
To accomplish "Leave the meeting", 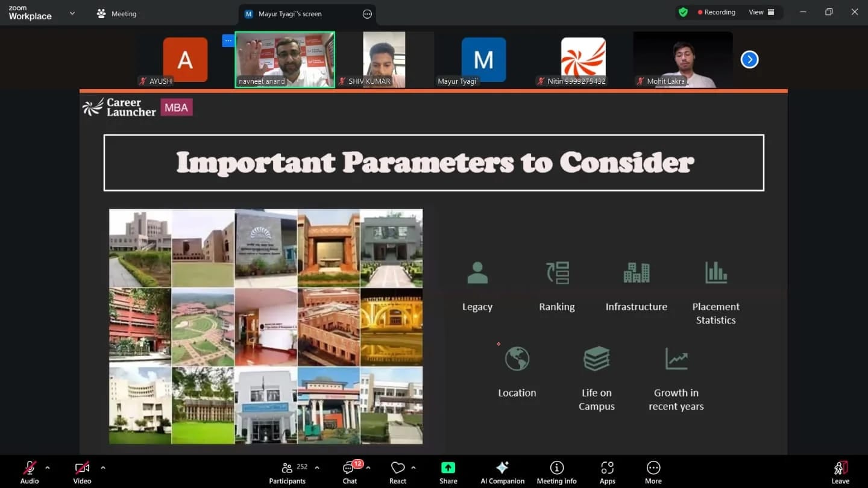I will pos(840,472).
